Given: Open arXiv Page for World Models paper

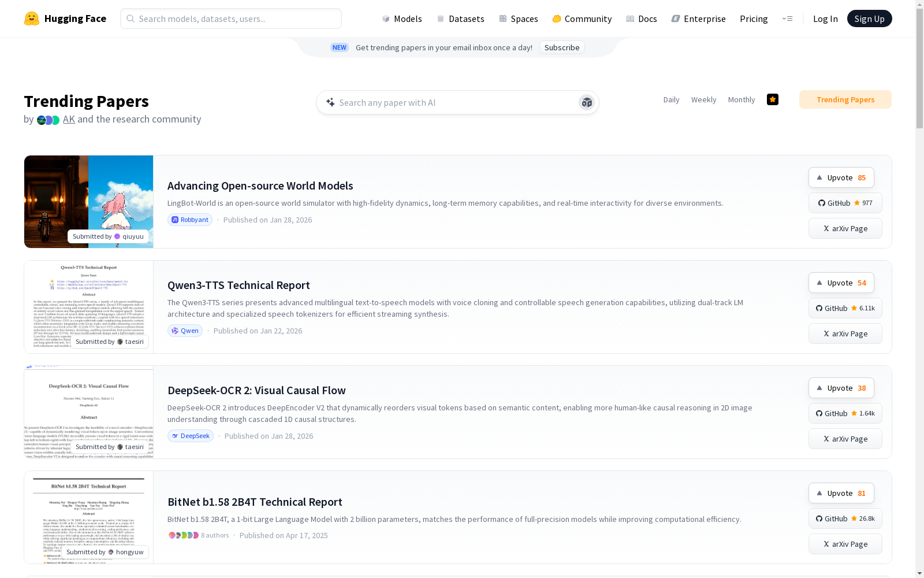Looking at the screenshot, I should 845,228.
